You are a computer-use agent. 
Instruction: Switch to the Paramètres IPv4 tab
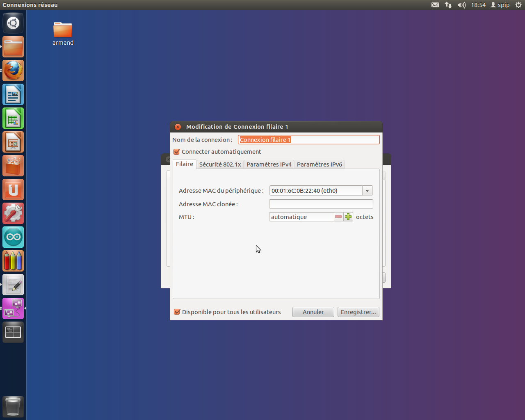(x=269, y=164)
